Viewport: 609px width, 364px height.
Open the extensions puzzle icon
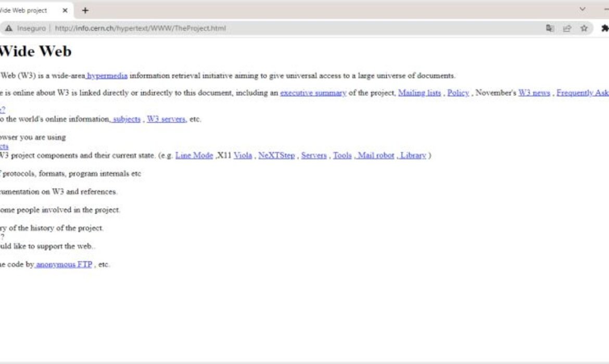click(x=605, y=28)
